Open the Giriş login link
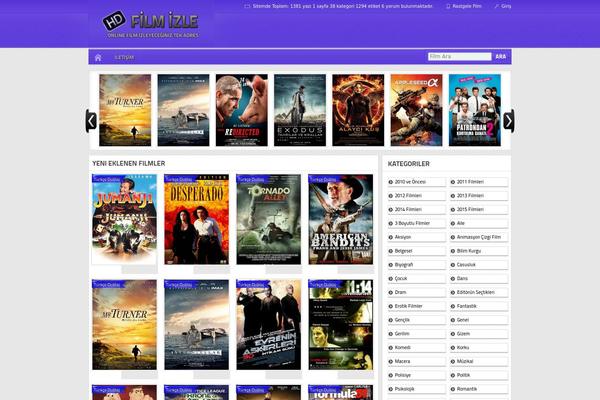This screenshot has width=600, height=400. (503, 6)
